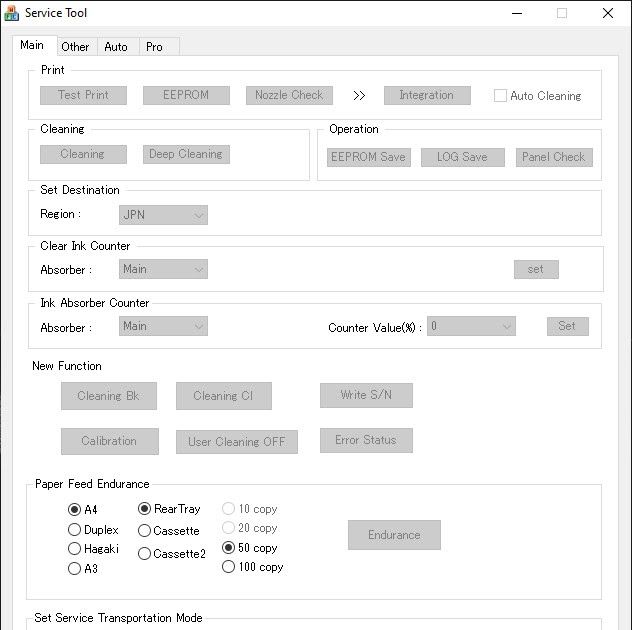The height and width of the screenshot is (630, 632).
Task: Minimize the Service Tool window
Action: [516, 13]
